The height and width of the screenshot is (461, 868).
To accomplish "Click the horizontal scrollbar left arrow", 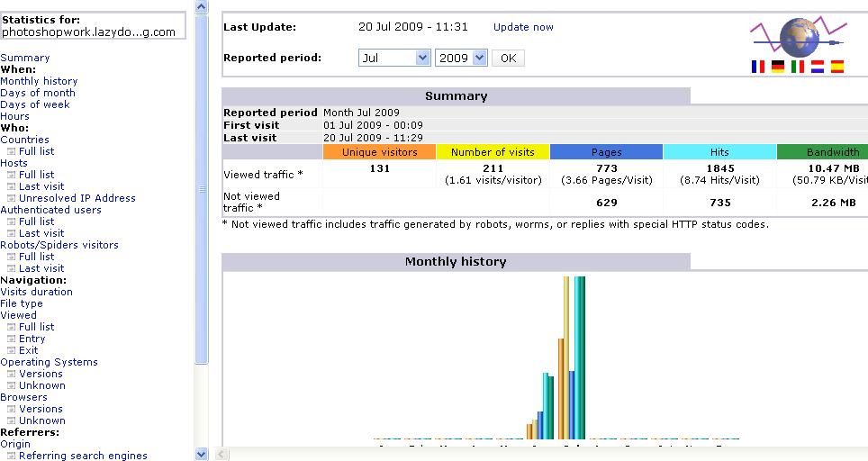I will [222, 455].
